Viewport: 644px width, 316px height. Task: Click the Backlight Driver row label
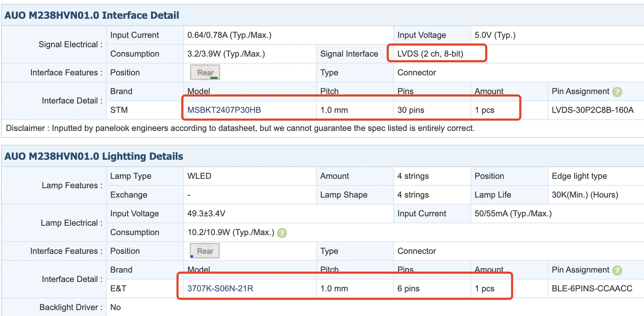[71, 307]
